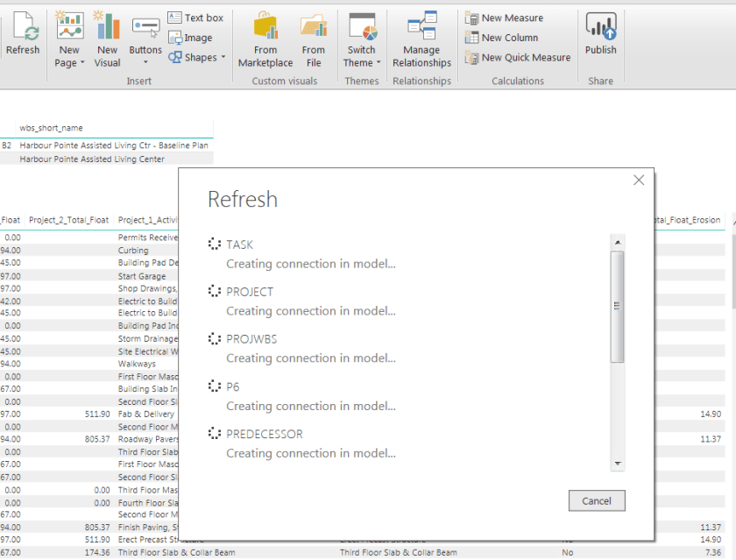The width and height of the screenshot is (736, 560).
Task: Add a New Column
Action: coord(502,38)
